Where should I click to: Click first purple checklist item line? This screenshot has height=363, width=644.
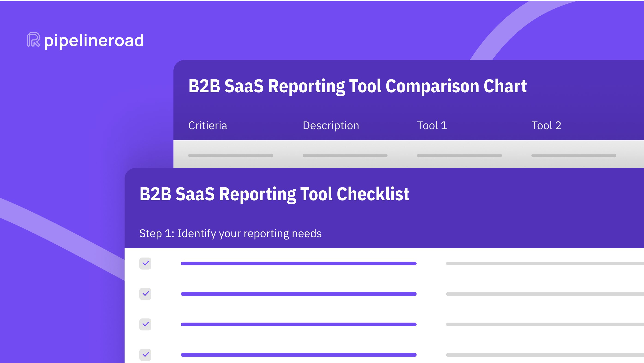coord(298,264)
